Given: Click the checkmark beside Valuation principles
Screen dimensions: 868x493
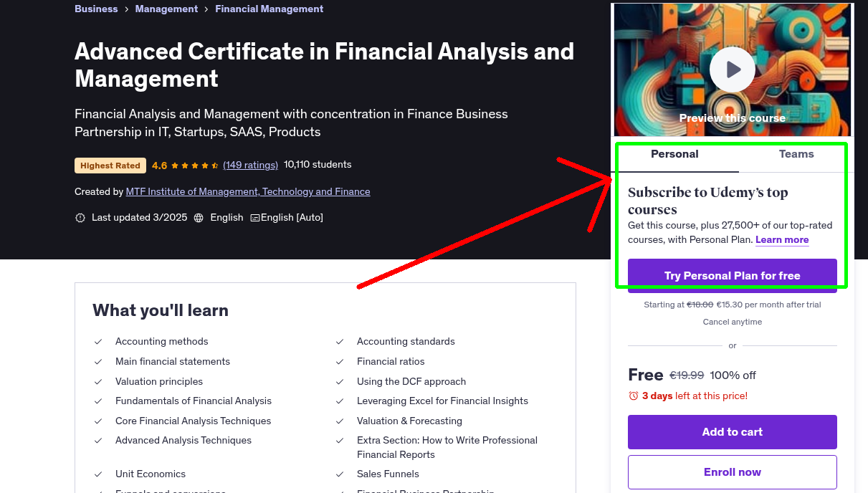Looking at the screenshot, I should [x=98, y=382].
